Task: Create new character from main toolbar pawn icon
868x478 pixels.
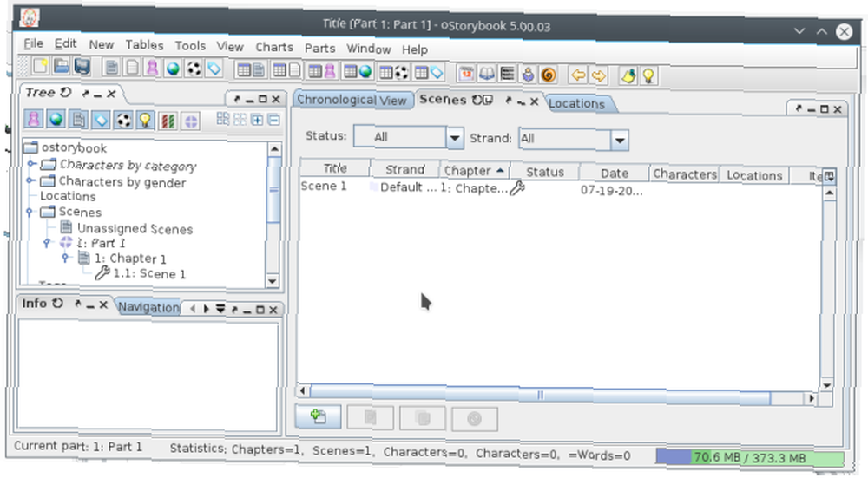Action: 152,68
